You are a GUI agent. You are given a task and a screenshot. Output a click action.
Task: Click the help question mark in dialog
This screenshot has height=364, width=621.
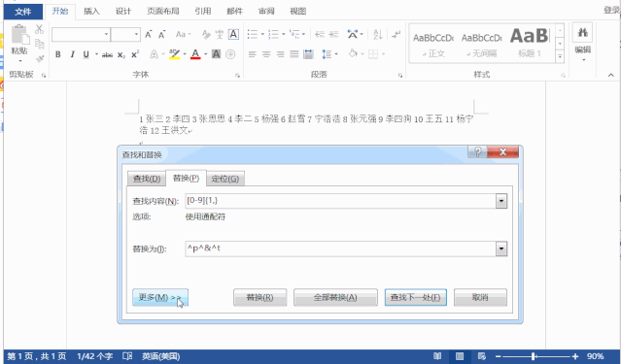tap(477, 152)
